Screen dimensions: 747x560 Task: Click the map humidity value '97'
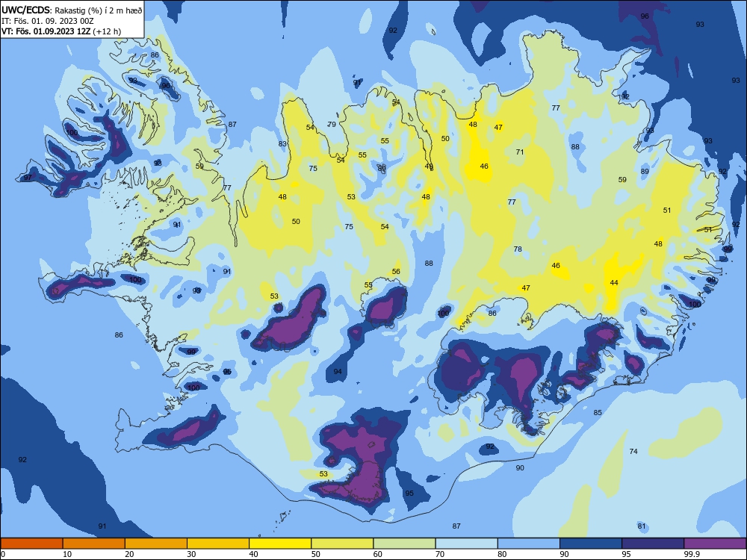(x=28, y=178)
